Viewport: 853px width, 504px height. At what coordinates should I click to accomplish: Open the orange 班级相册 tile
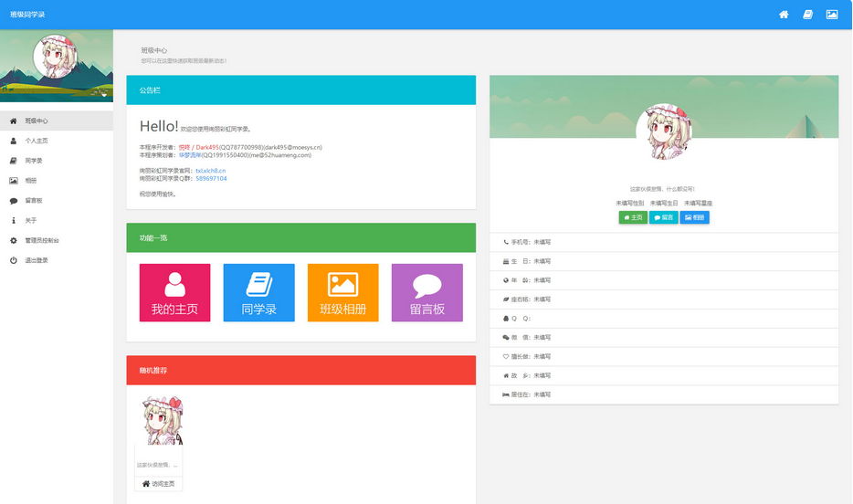342,292
